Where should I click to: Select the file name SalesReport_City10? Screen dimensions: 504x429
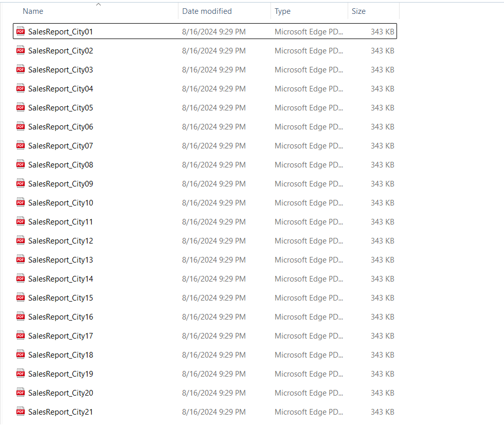tap(61, 202)
